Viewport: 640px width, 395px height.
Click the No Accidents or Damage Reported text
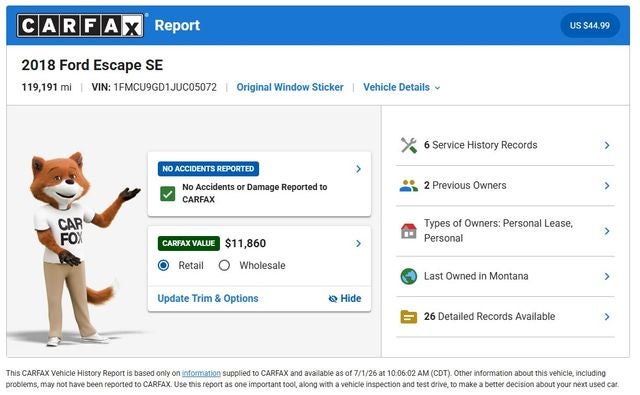(x=255, y=193)
